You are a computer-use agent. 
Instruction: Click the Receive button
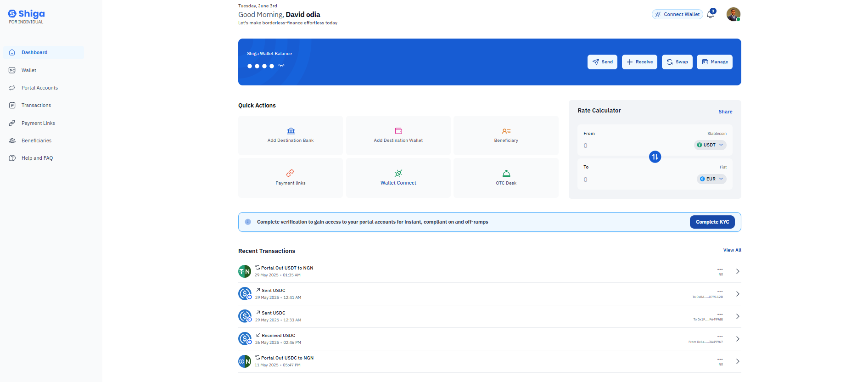(639, 62)
